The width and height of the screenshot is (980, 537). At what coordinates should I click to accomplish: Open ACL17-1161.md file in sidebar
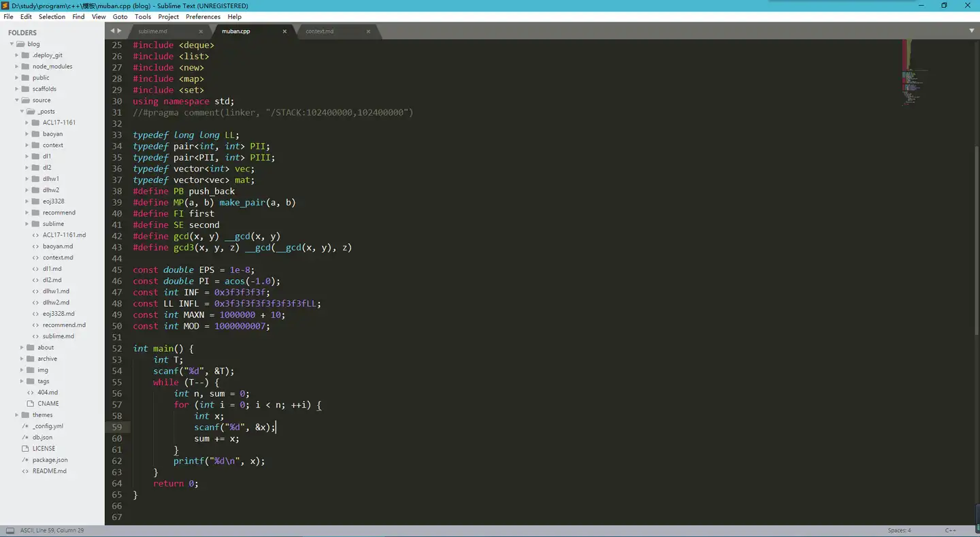[x=64, y=235]
